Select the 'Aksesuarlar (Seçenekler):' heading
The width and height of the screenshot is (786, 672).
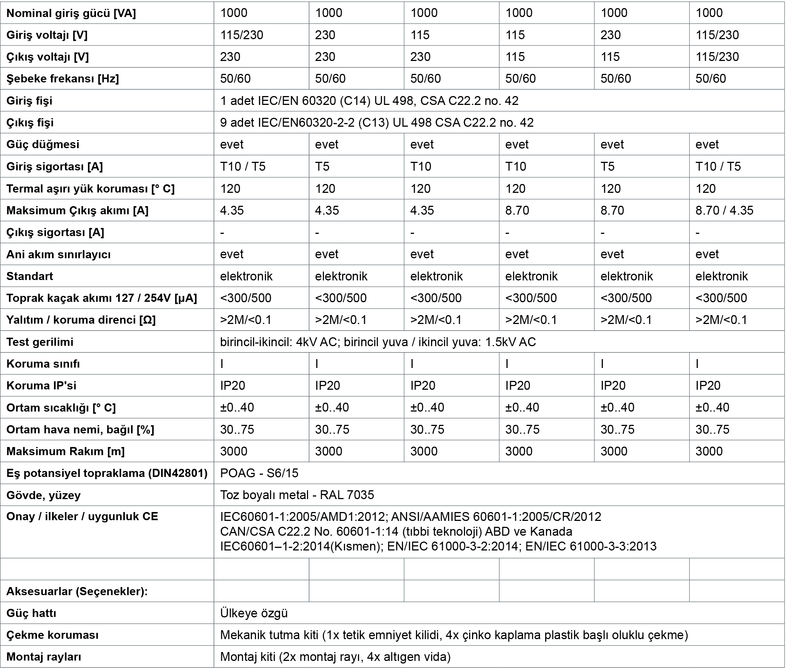tap(77, 591)
